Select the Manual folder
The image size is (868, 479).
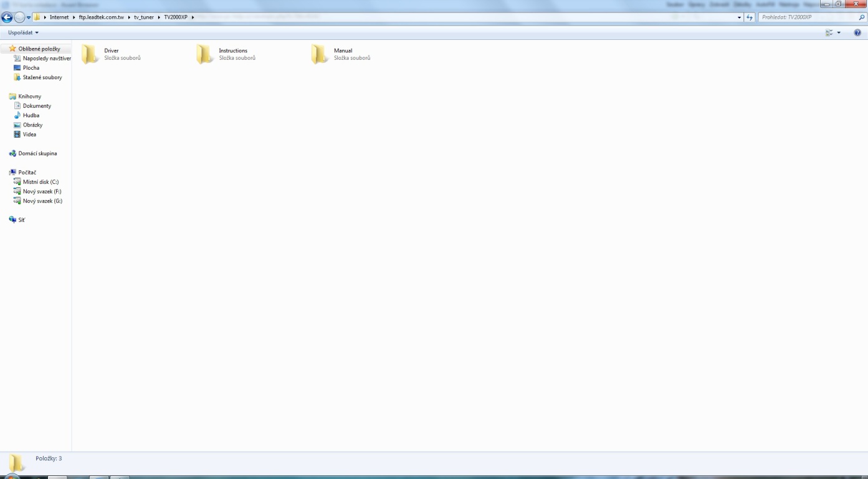tap(341, 54)
